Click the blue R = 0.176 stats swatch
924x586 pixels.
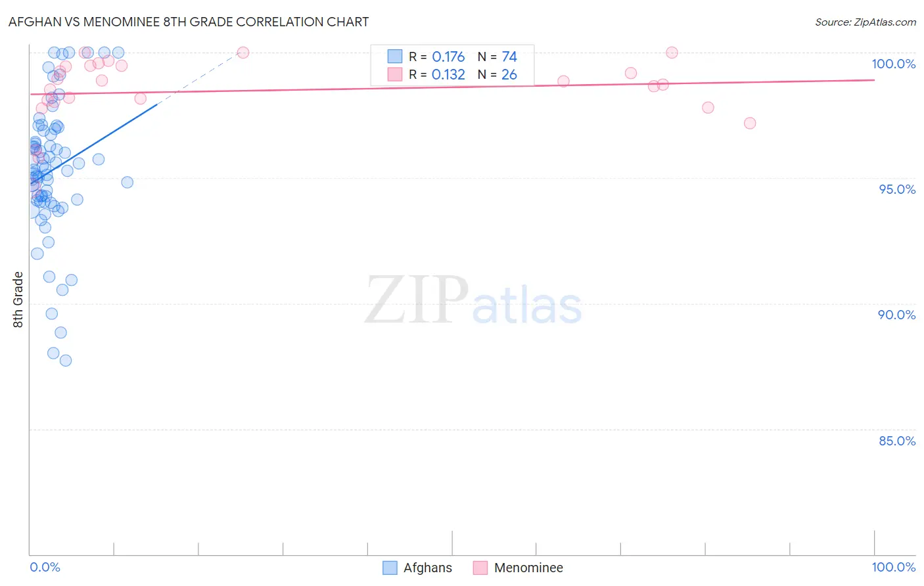pyautogui.click(x=394, y=56)
